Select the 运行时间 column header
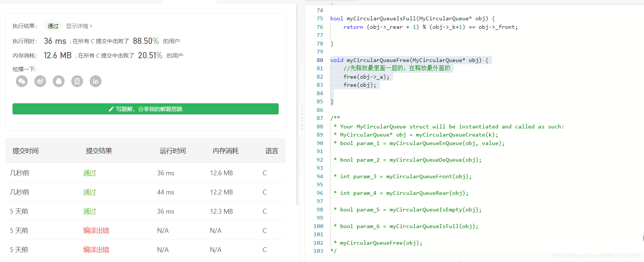Viewport: 644px width, 262px height. [173, 151]
